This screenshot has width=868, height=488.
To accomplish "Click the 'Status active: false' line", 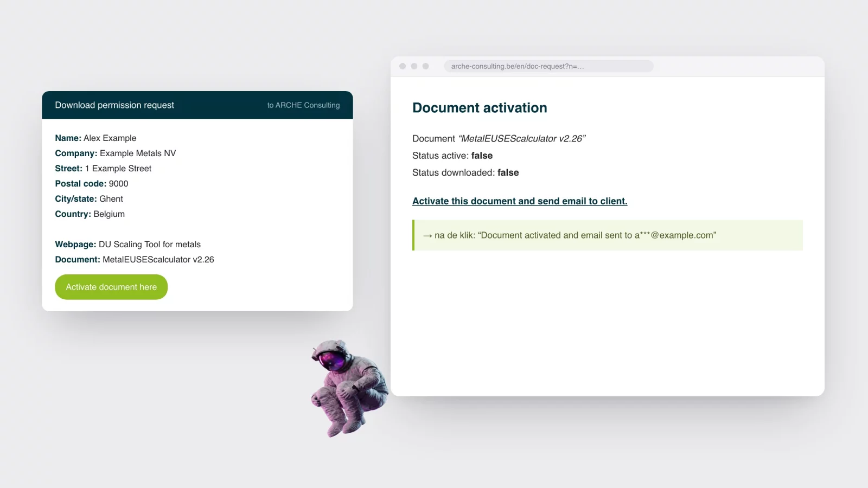I will pyautogui.click(x=452, y=156).
